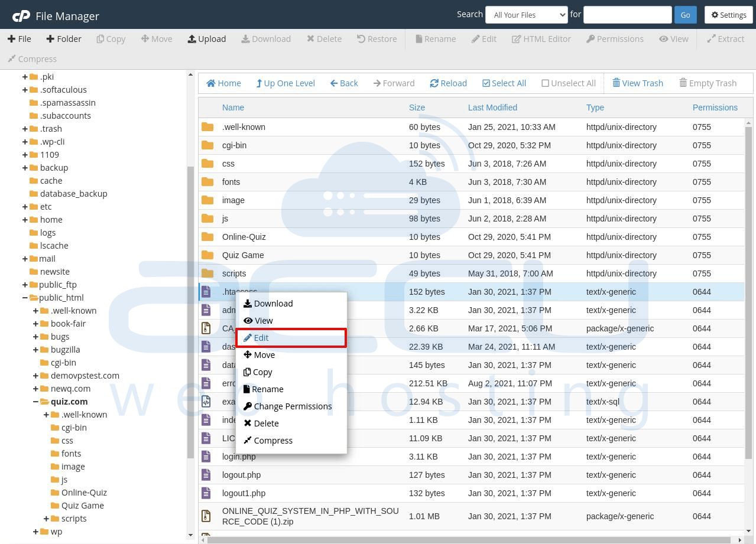Screen dimensions: 756x544
Task: Open the File Manager Settings
Action: (x=728, y=15)
